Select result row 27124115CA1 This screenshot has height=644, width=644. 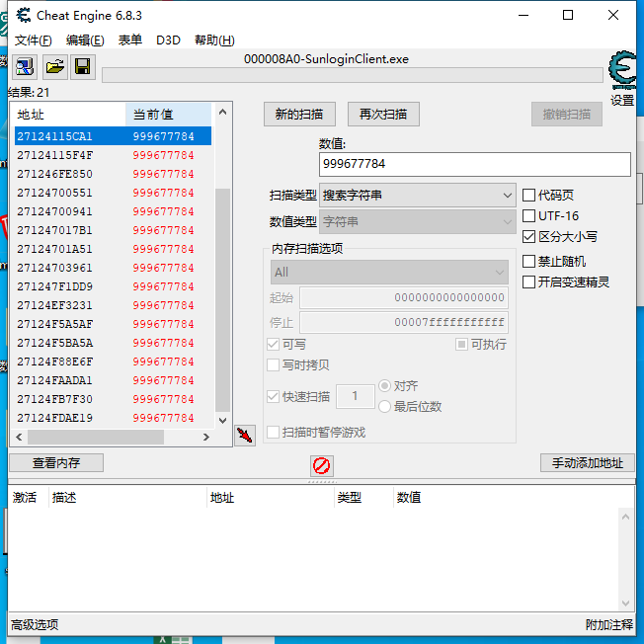point(113,136)
